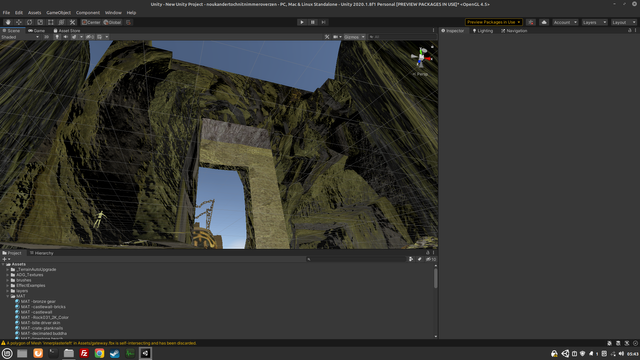Start Play mode
This screenshot has height=360, width=640.
point(302,22)
